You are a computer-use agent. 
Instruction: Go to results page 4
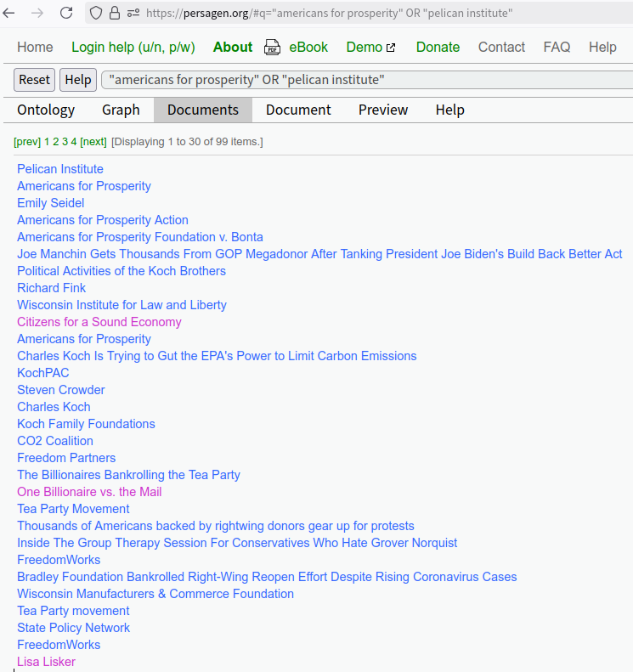74,142
